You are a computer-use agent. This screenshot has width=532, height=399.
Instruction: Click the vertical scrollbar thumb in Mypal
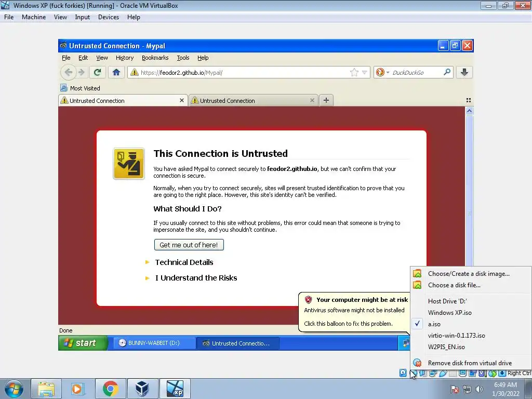click(x=469, y=191)
